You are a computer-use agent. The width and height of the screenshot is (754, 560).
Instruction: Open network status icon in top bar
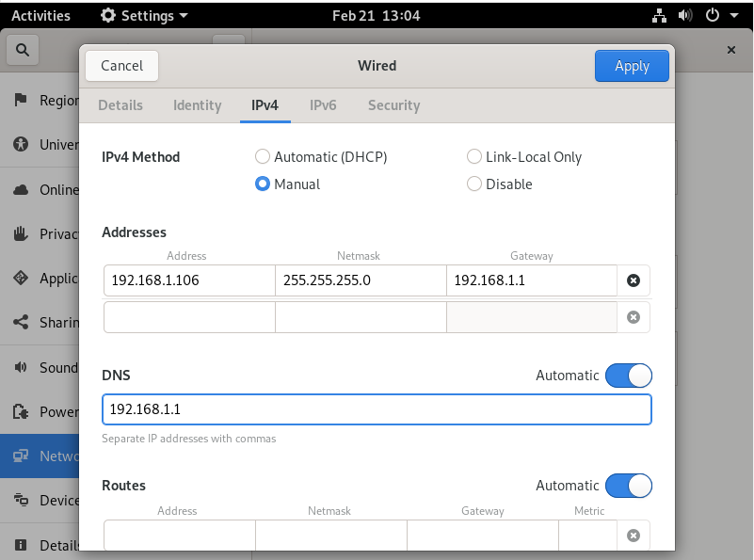[x=659, y=16]
